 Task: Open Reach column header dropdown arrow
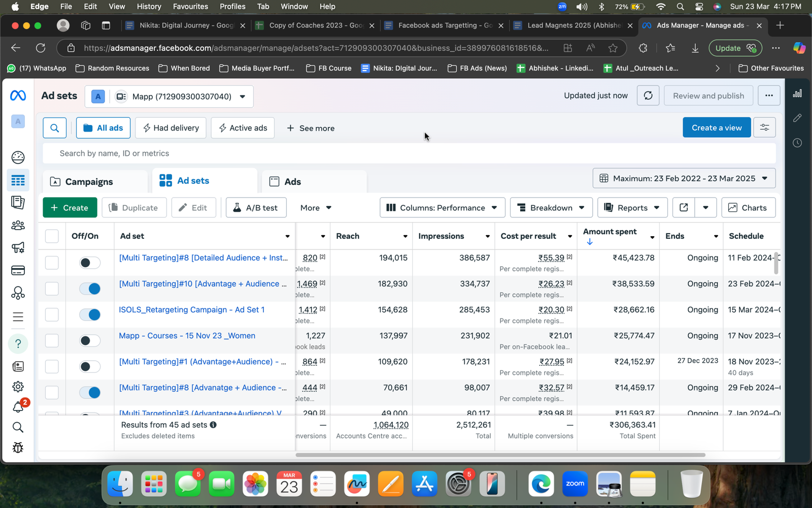point(405,236)
